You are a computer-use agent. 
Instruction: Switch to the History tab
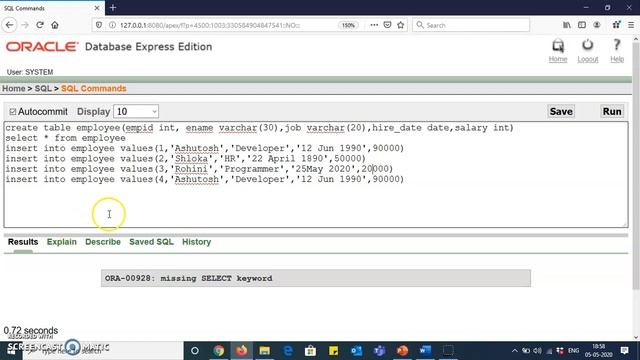(196, 242)
